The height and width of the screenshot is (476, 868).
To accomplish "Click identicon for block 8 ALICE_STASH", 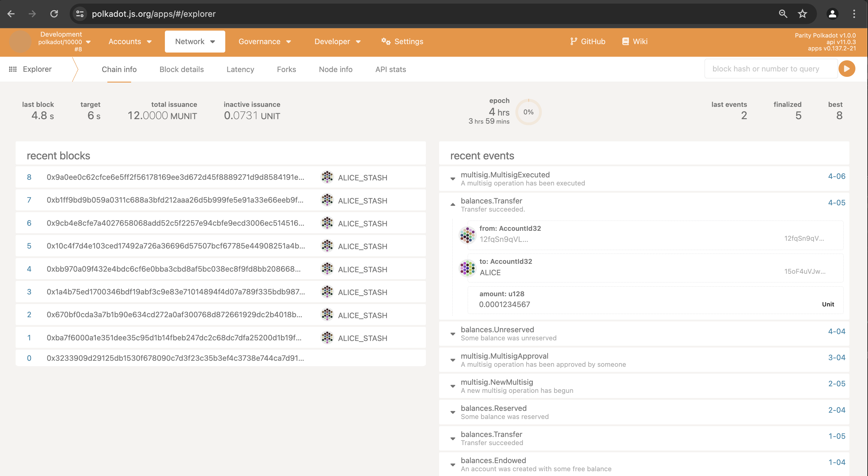I will (x=327, y=177).
